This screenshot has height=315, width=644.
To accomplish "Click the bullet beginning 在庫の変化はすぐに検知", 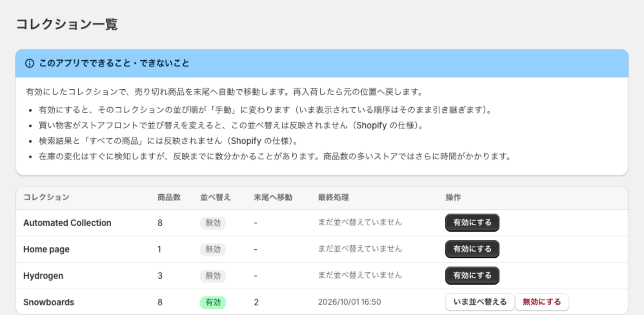I will 276,157.
